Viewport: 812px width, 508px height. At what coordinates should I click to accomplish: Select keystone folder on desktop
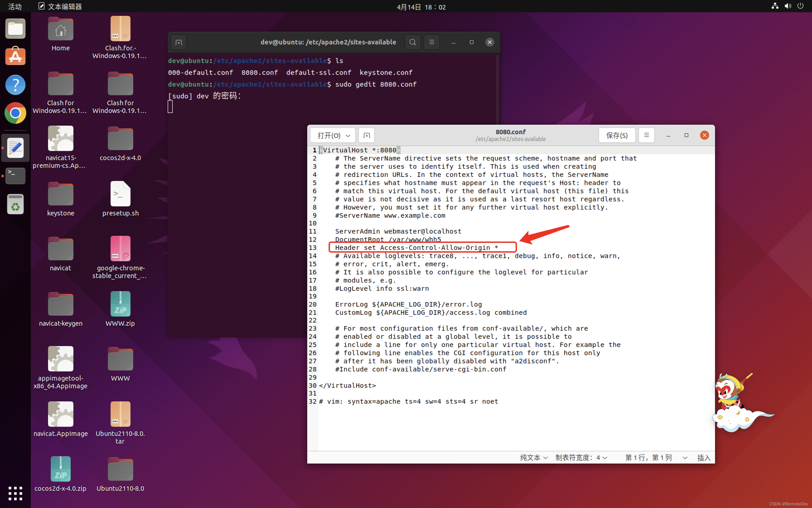click(x=61, y=199)
